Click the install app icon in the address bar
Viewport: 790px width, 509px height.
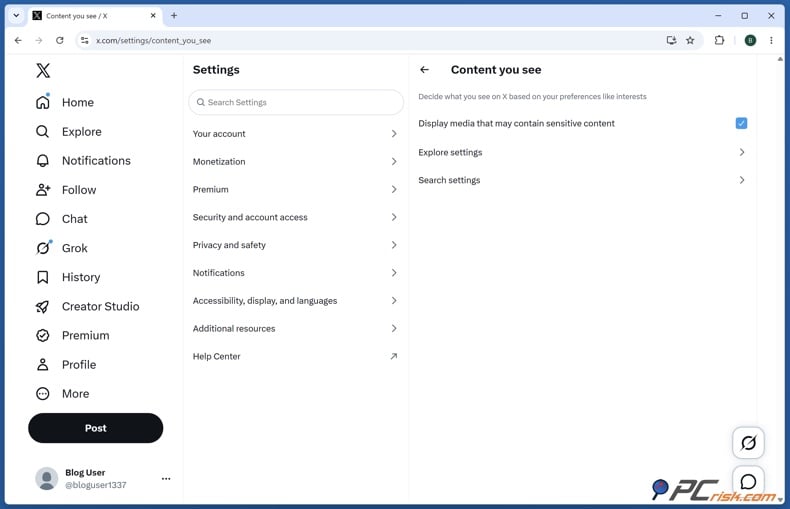click(671, 40)
